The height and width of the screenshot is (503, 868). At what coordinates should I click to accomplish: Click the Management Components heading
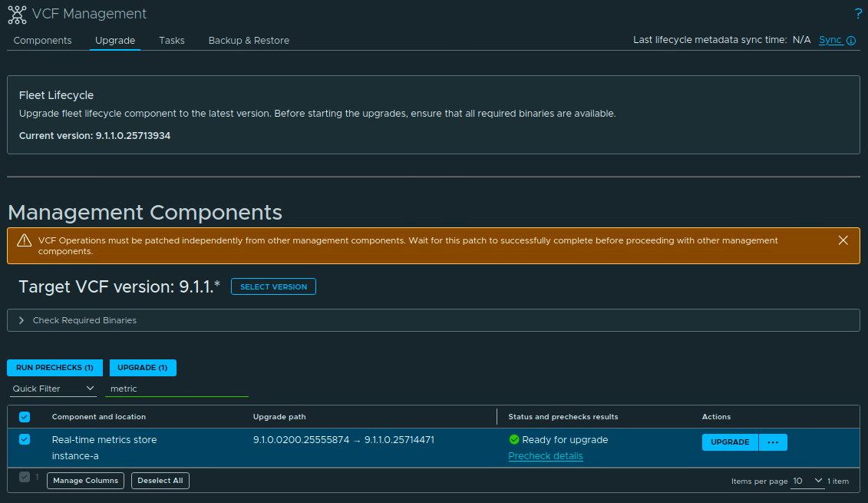tap(145, 213)
